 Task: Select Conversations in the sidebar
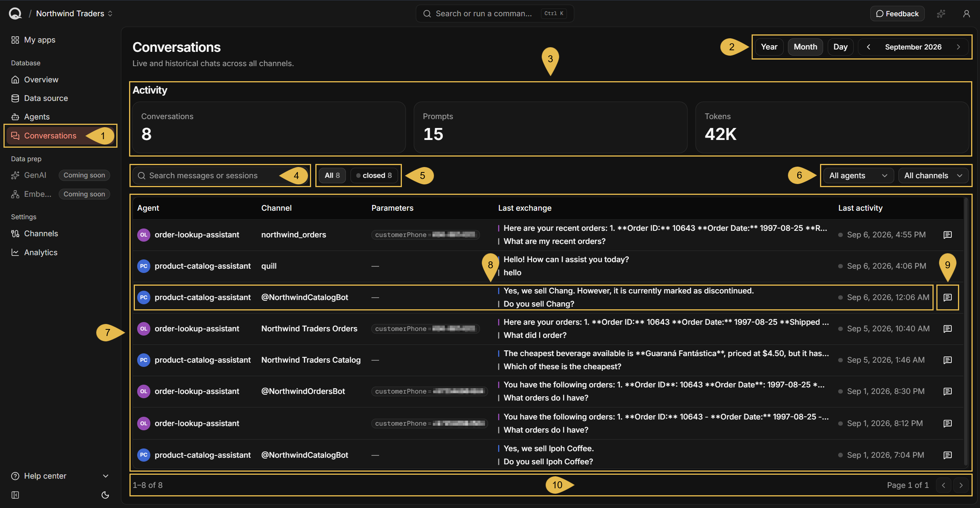[60, 136]
